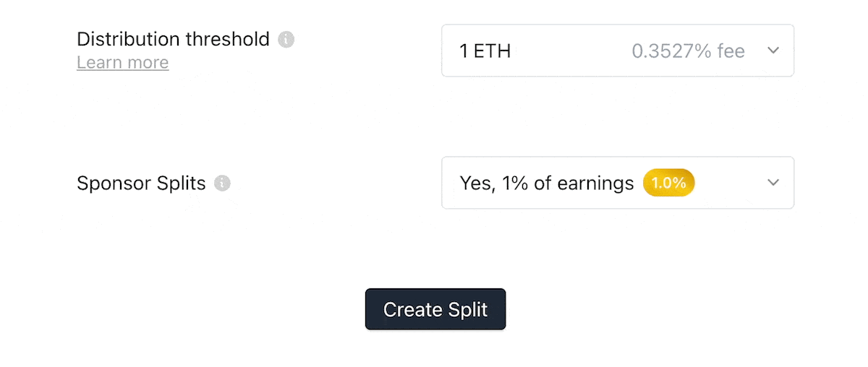Show the Distribution threshold tooltip icon
This screenshot has height=367, width=868.
(286, 39)
